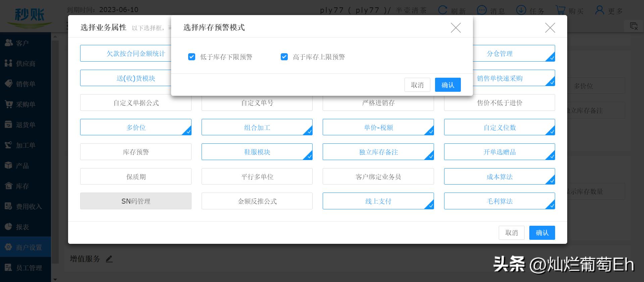Open the 销售单 sidebar menu

[25, 84]
